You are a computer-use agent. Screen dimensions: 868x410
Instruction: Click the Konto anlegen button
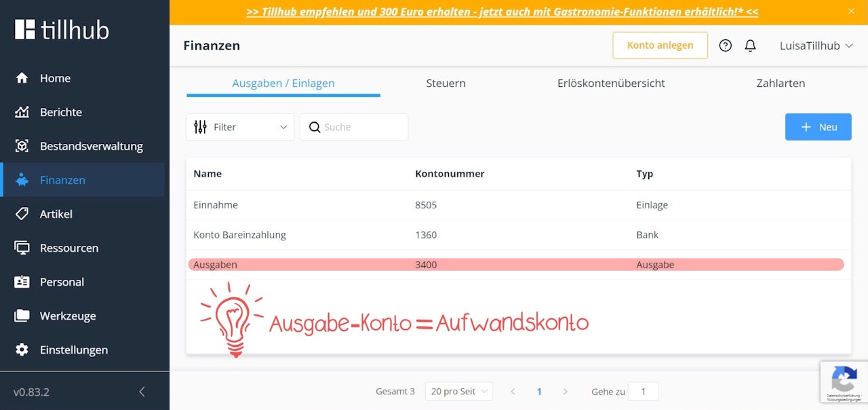660,45
